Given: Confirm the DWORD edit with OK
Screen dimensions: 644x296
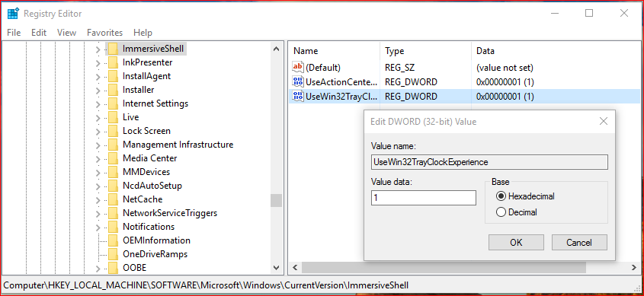Looking at the screenshot, I should point(516,242).
